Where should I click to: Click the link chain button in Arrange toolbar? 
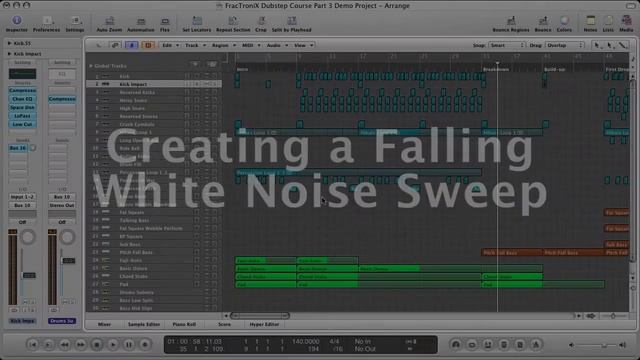tap(115, 45)
